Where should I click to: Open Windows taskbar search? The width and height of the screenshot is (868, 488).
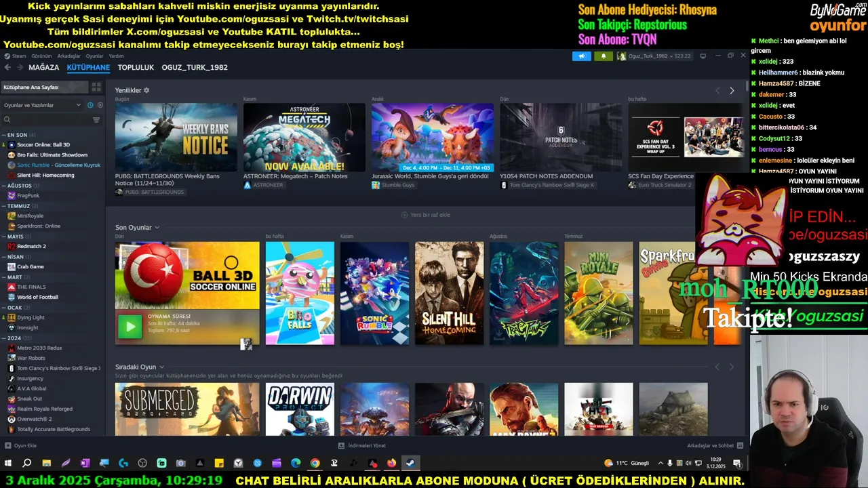27,463
